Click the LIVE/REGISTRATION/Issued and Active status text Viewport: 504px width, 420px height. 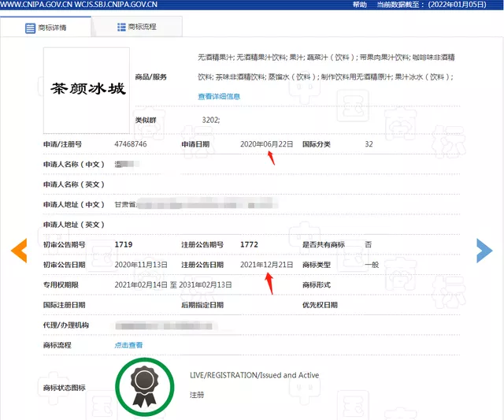tap(254, 375)
